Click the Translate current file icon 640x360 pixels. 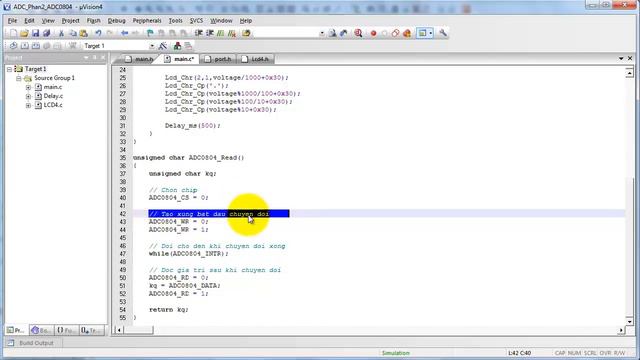pos(13,46)
